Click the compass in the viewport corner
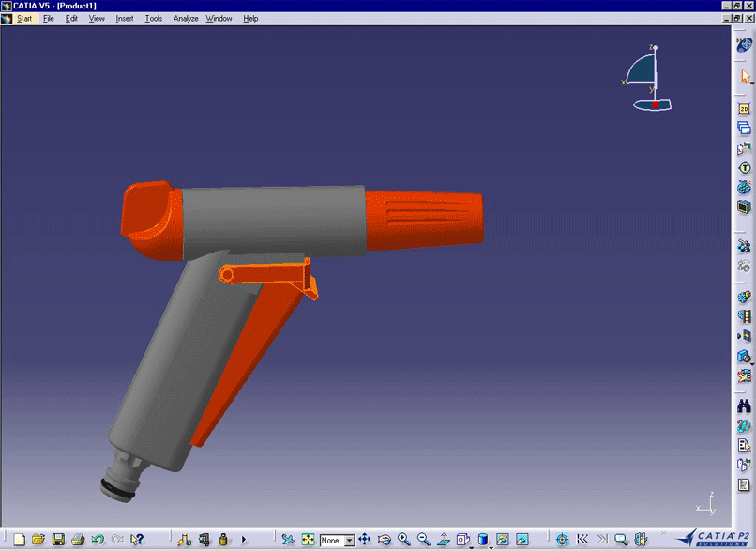 (x=652, y=77)
